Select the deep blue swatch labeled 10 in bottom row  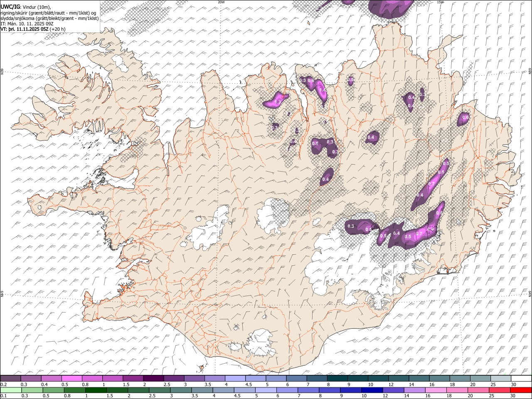pos(371,390)
